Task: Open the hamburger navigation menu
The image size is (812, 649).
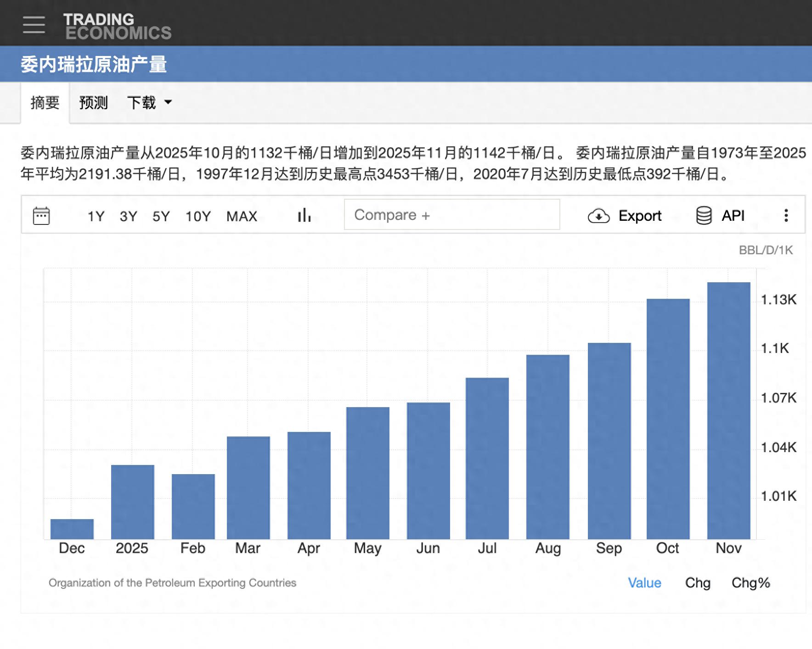Action: click(x=34, y=24)
